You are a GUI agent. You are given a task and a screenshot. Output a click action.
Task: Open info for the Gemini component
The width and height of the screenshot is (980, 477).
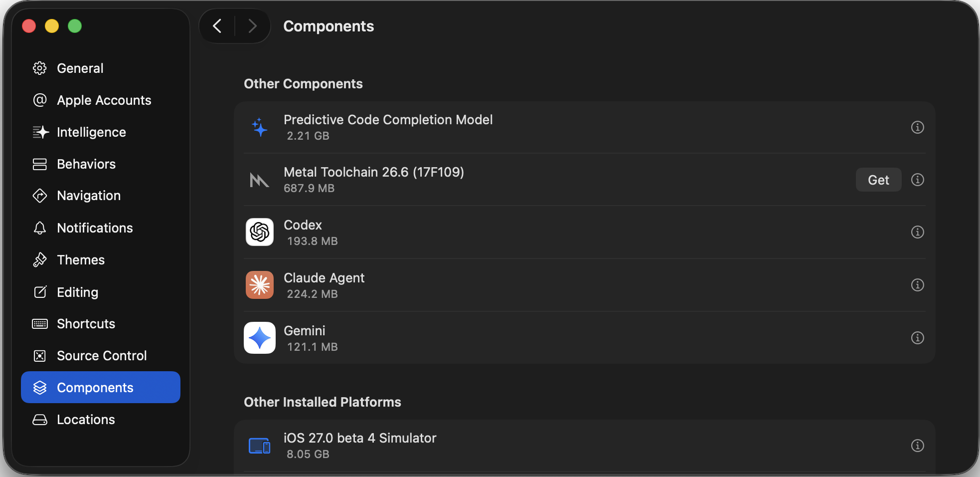pos(917,338)
